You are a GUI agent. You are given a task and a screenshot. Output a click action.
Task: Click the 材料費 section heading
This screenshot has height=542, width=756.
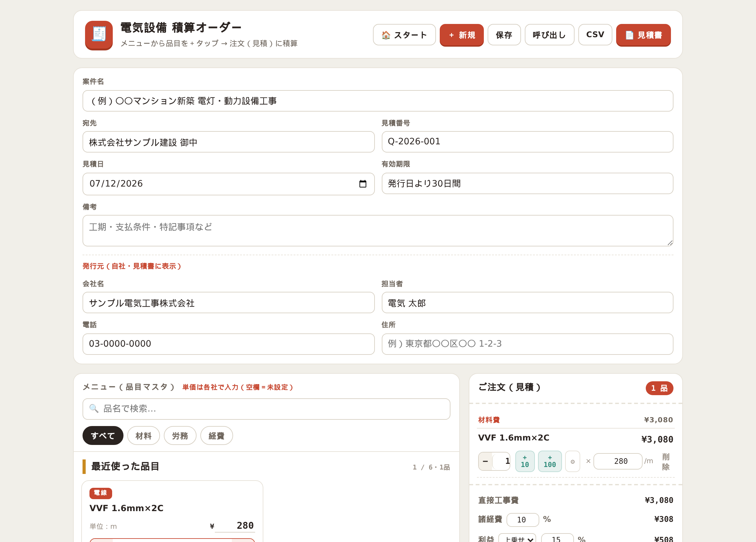point(489,420)
